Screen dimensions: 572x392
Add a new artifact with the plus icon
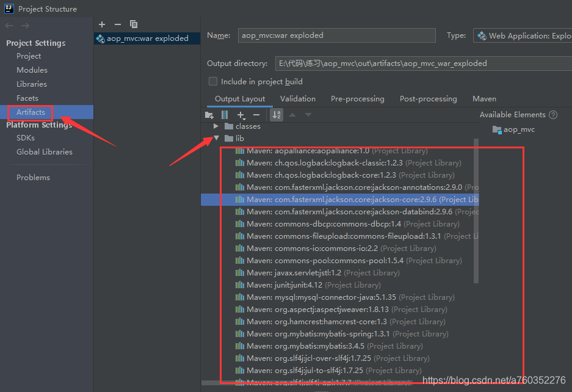coord(101,24)
